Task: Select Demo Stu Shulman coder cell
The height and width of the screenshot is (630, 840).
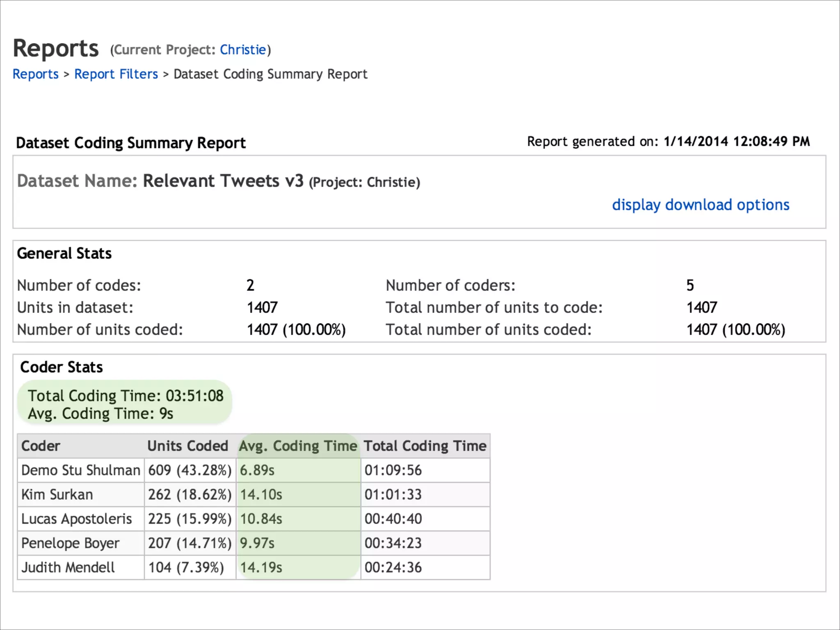Action: [80, 470]
